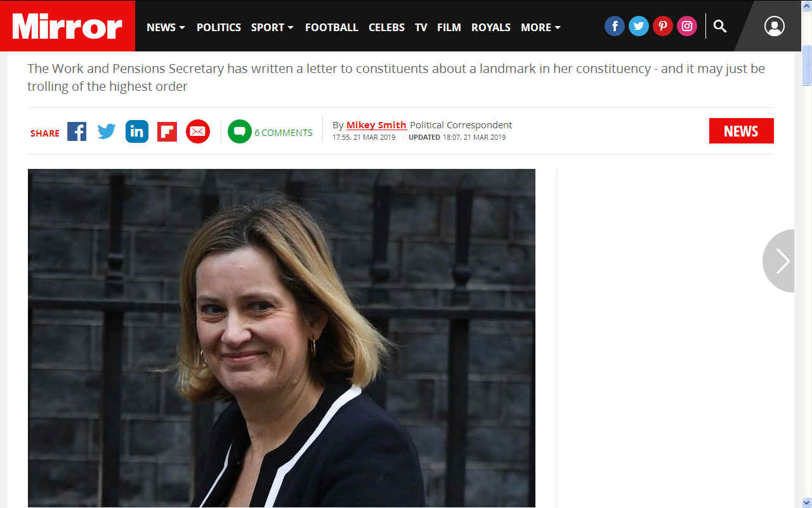Open the user account profile icon
The height and width of the screenshot is (508, 812).
pos(775,26)
